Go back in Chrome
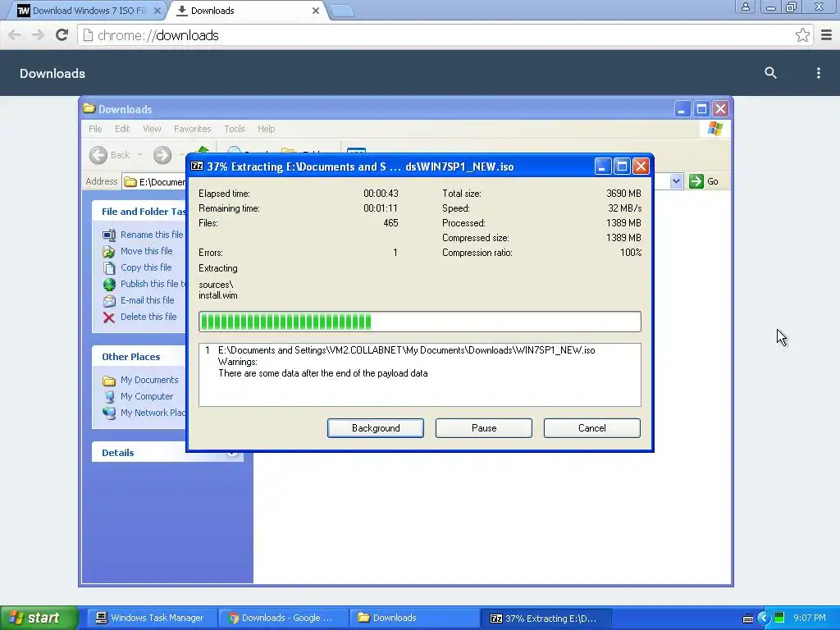The width and height of the screenshot is (840, 630). coord(15,35)
